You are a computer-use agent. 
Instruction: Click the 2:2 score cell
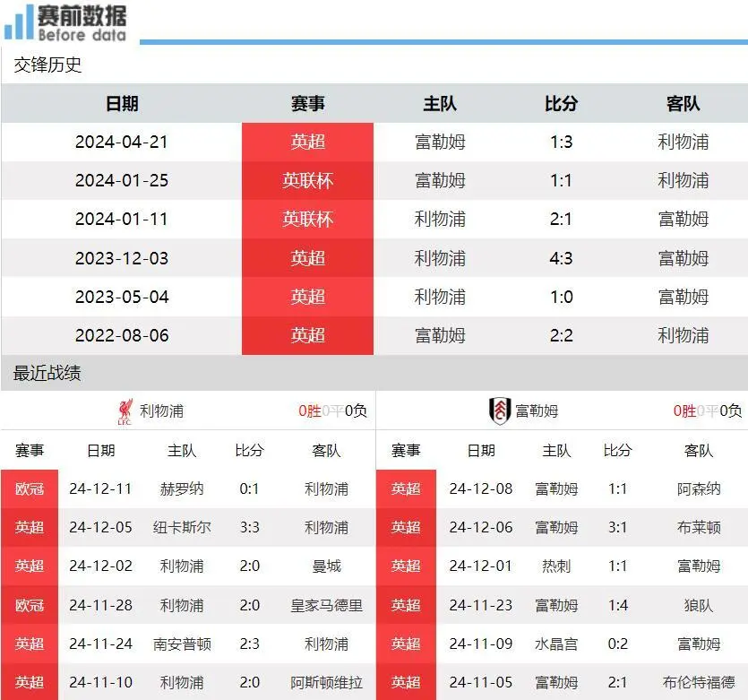pos(561,335)
